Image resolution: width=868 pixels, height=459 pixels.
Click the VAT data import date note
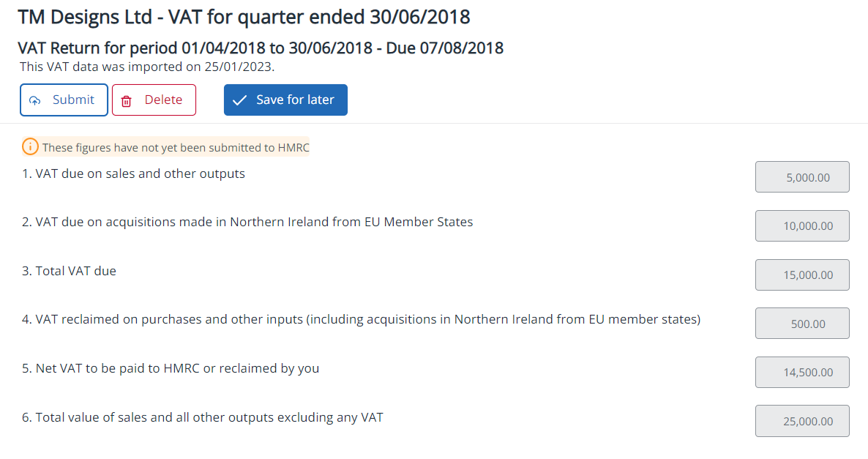click(x=147, y=66)
